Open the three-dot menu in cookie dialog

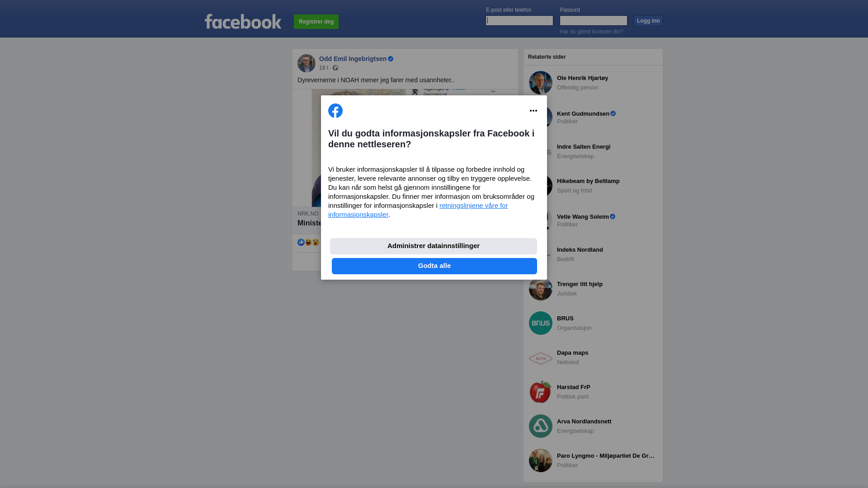[x=533, y=111]
